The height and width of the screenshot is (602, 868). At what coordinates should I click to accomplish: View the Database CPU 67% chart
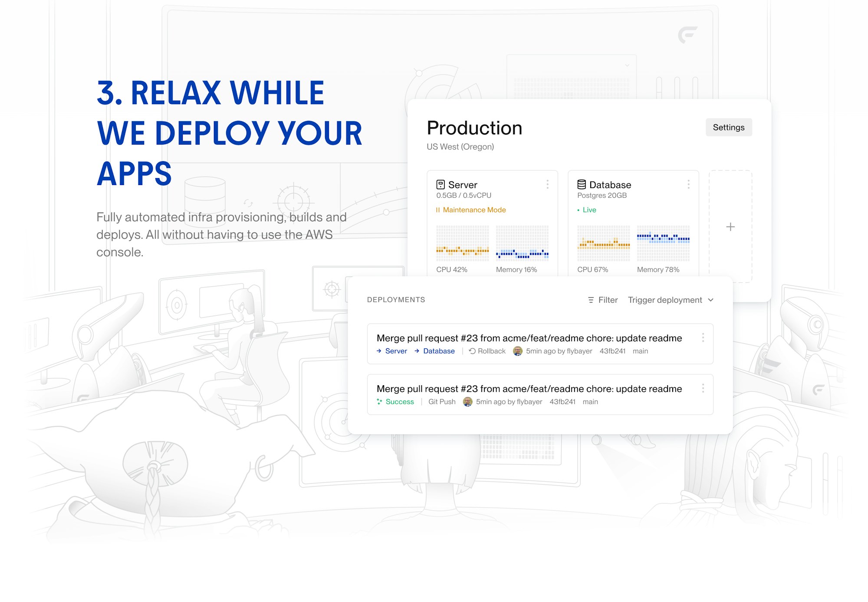click(x=603, y=243)
